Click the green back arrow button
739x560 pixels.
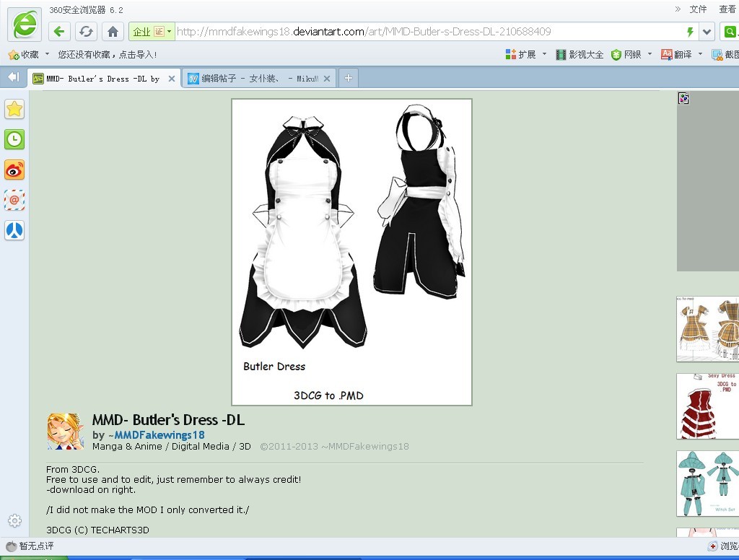tap(59, 32)
